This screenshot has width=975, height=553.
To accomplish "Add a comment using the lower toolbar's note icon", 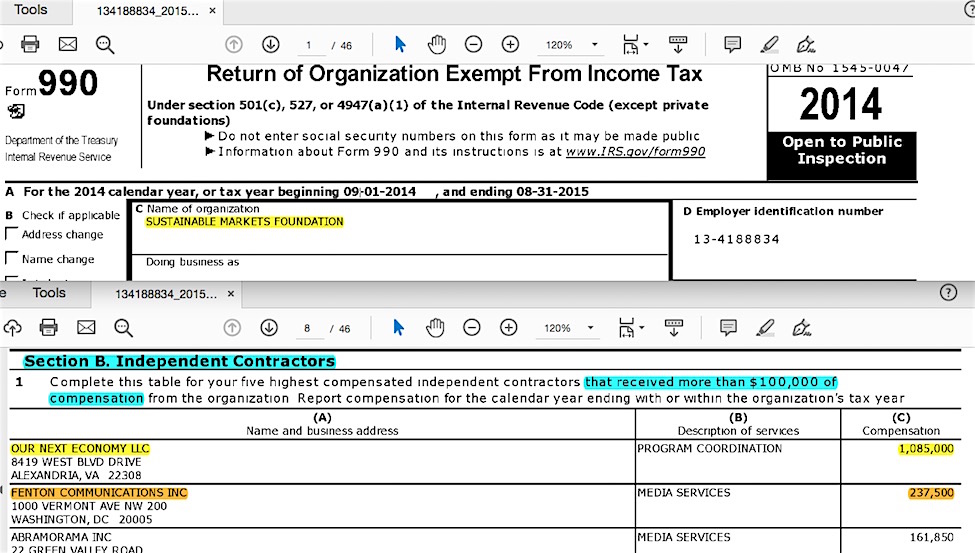I will [x=729, y=328].
